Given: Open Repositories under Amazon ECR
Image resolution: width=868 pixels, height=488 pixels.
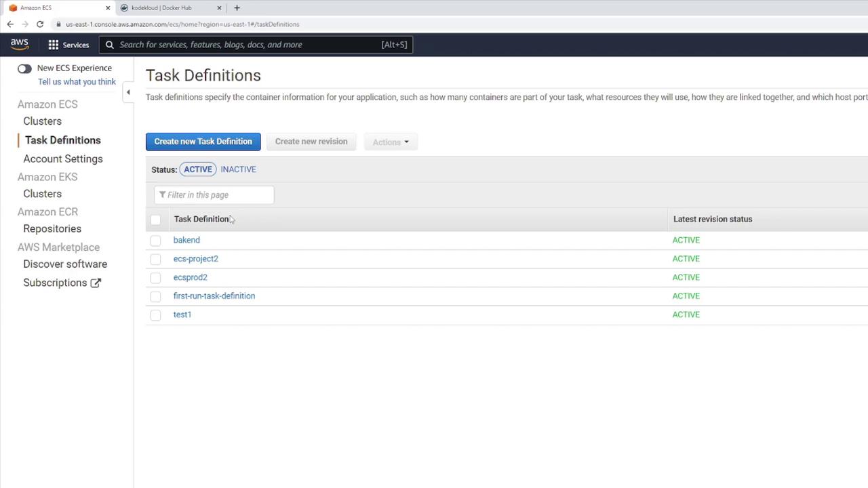Looking at the screenshot, I should click(52, 229).
